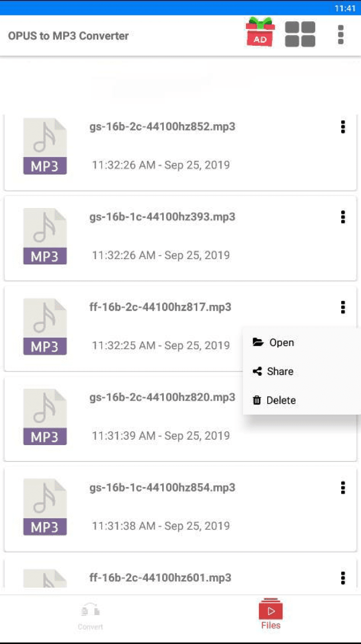Open three-dot menu for ff-16b-2c-44100hz817.mp3
Image resolution: width=361 pixels, height=644 pixels.
point(343,307)
